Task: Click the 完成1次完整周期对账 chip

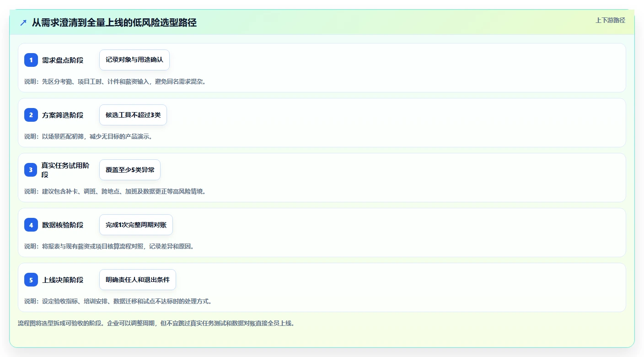Action: 136,225
